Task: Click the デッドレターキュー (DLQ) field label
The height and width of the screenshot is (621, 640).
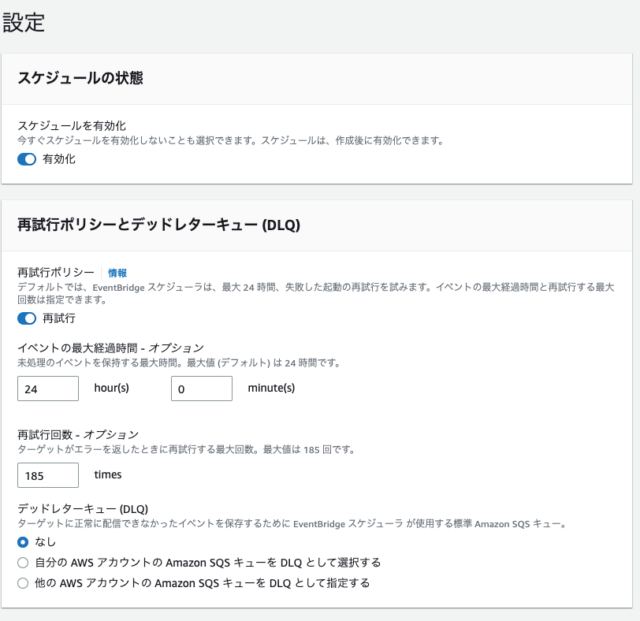Action: (83, 509)
